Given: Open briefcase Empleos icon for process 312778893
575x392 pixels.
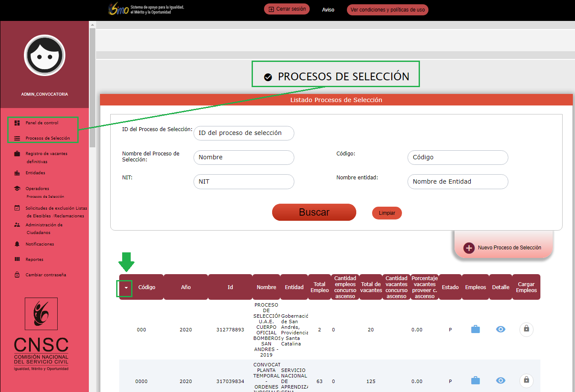Looking at the screenshot, I should coord(475,329).
